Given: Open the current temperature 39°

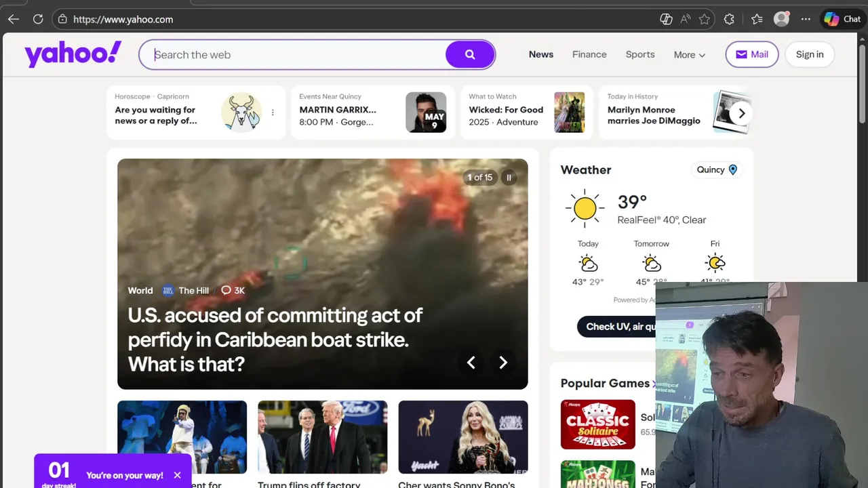Looking at the screenshot, I should coord(632,202).
